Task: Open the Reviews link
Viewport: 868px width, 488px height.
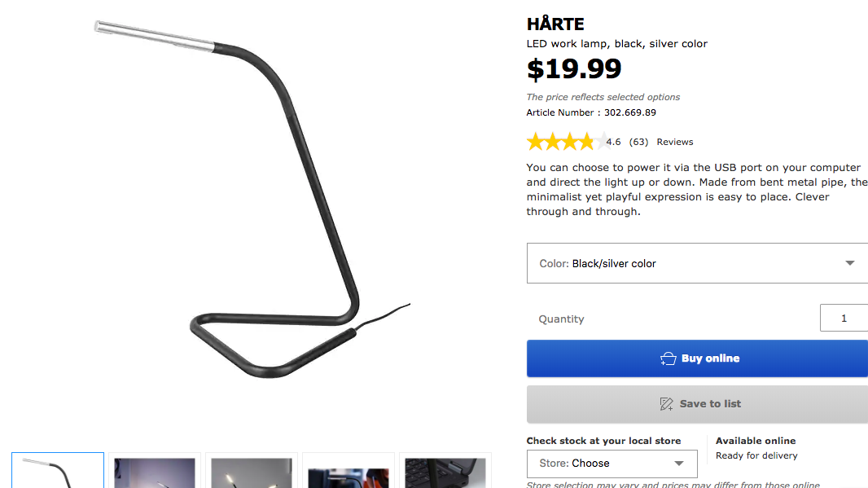Action: click(x=675, y=142)
